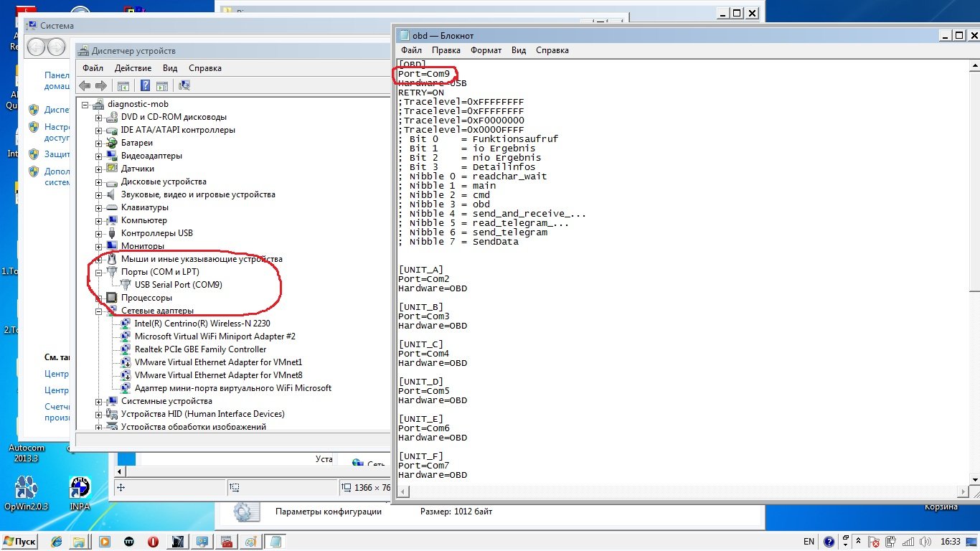980x551 pixels.
Task: Open Internet Explorer from the taskbar
Action: coord(56,542)
